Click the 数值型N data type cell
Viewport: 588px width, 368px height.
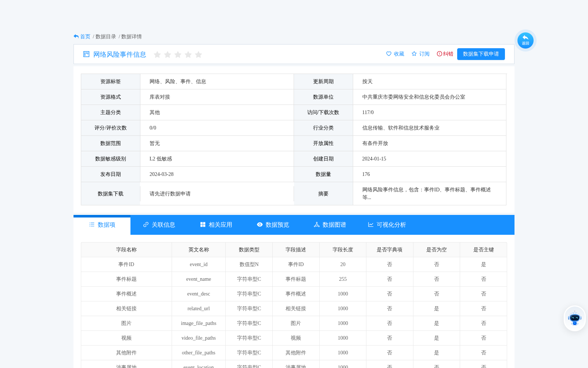coord(249,264)
